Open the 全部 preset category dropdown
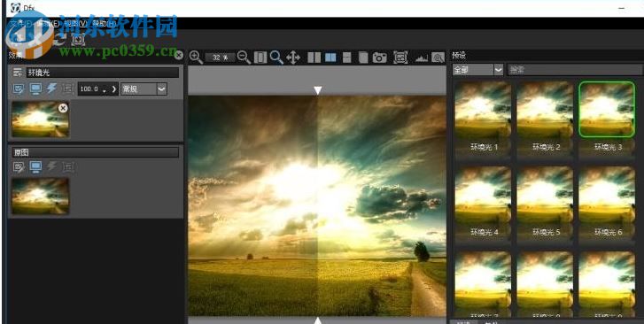This screenshot has height=324, width=644. pyautogui.click(x=477, y=70)
